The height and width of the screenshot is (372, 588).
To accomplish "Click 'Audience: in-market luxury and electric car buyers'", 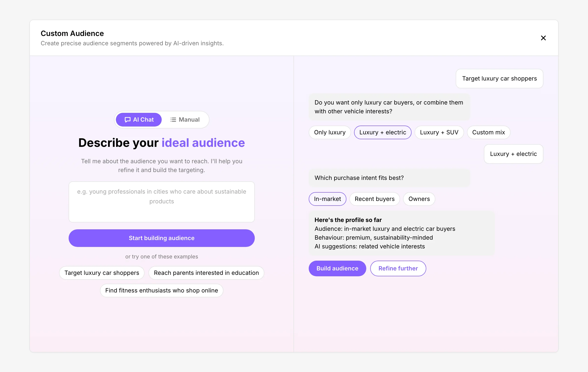I will pos(385,229).
